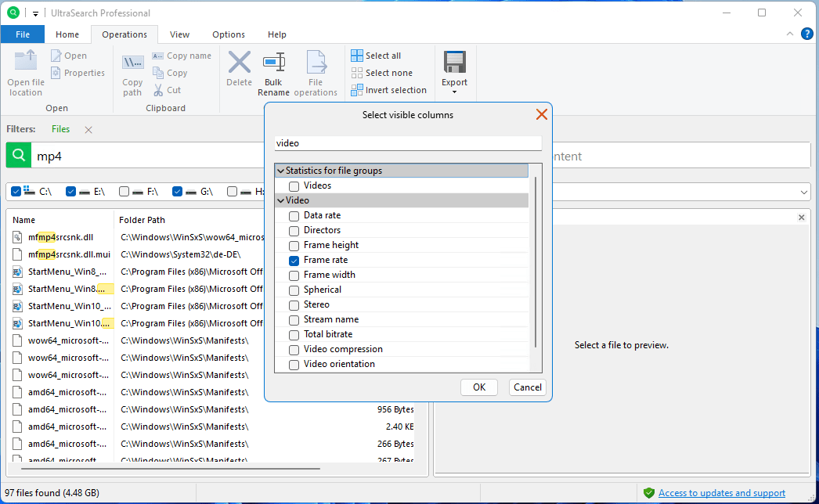Click the green search magnifier button
819x504 pixels.
tap(18, 156)
